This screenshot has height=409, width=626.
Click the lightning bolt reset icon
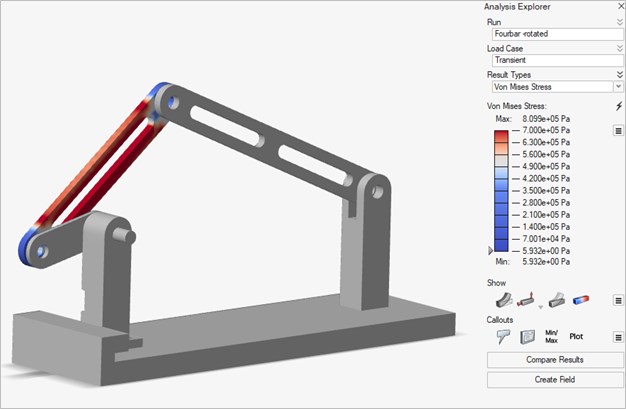point(618,106)
